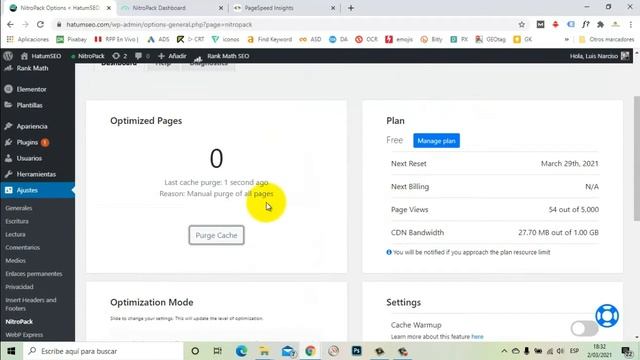Go back in browser history
640x360 pixels.
tap(10, 24)
